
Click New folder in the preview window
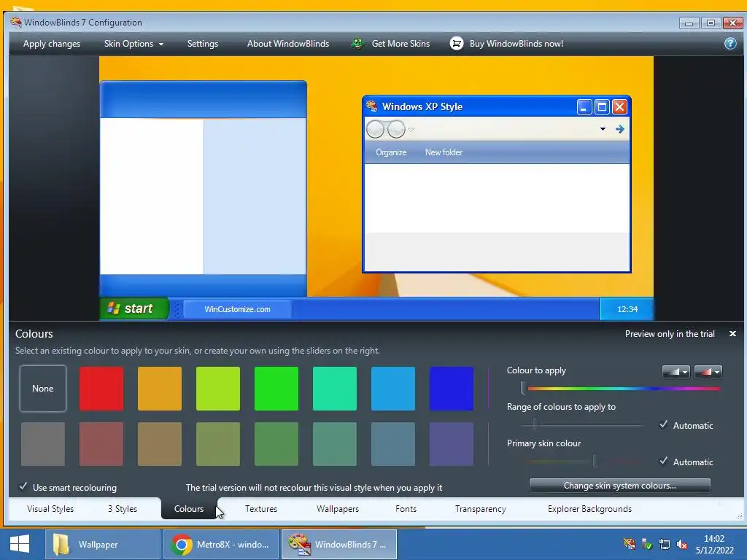[444, 152]
